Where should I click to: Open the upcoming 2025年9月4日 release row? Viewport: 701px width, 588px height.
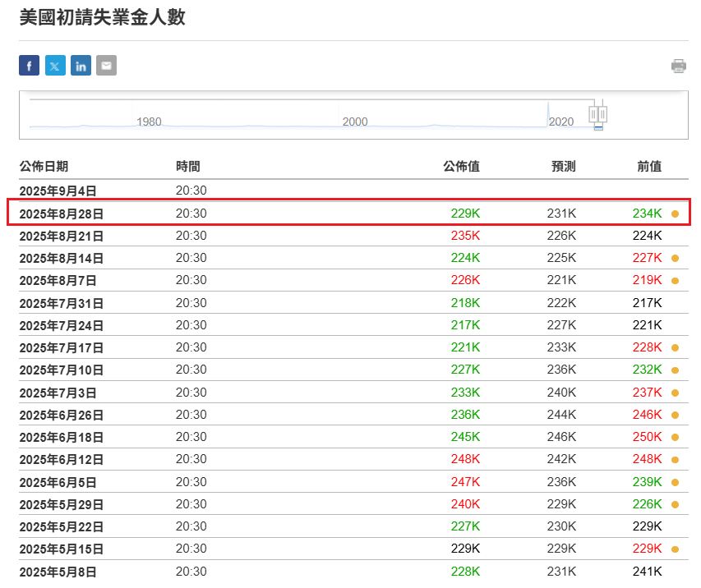(58, 191)
